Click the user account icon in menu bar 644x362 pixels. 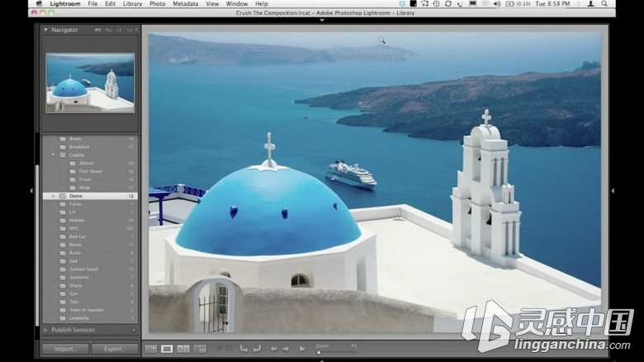pyautogui.click(x=590, y=3)
